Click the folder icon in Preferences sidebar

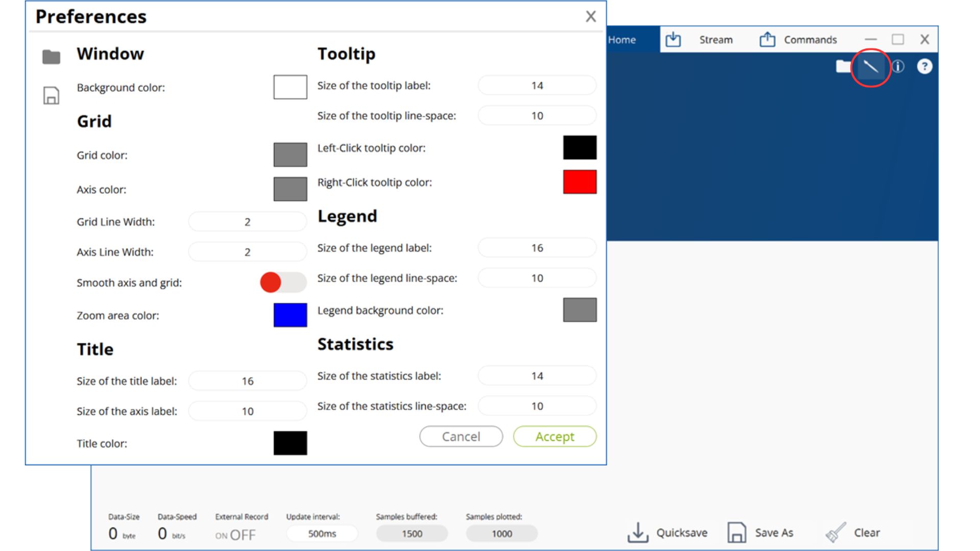[x=51, y=57]
